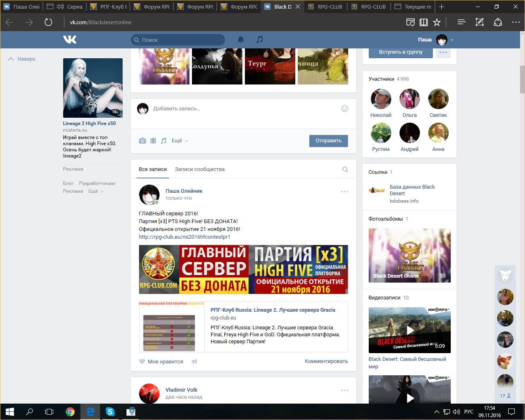This screenshot has height=420, width=525.
Task: Expand Ещё in left footer links
Action: tap(96, 191)
